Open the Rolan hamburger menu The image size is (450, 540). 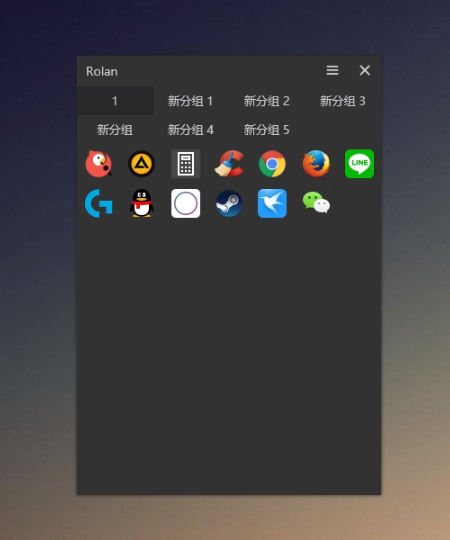point(332,71)
